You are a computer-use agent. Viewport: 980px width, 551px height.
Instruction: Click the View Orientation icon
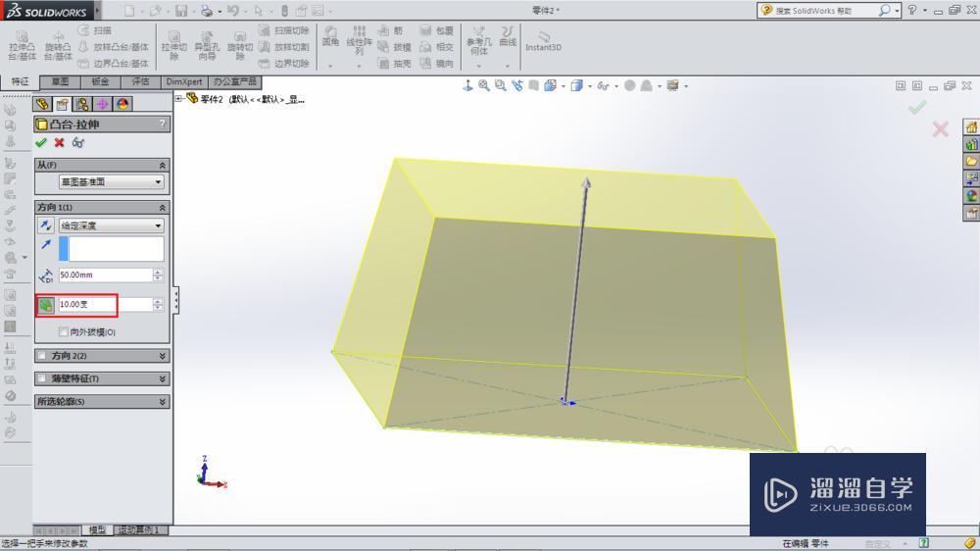click(x=550, y=85)
